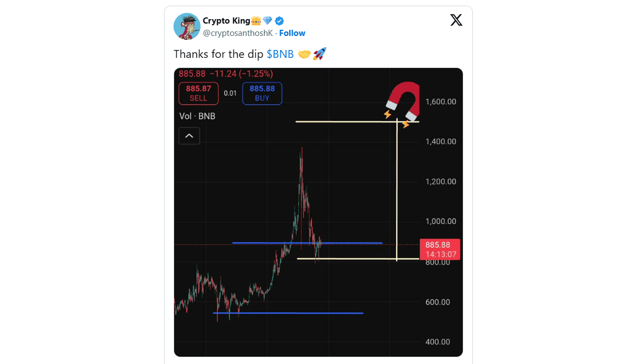Viewport: 633px width, 364px height.
Task: Click the handshake emoji in the tweet text
Action: coord(304,54)
